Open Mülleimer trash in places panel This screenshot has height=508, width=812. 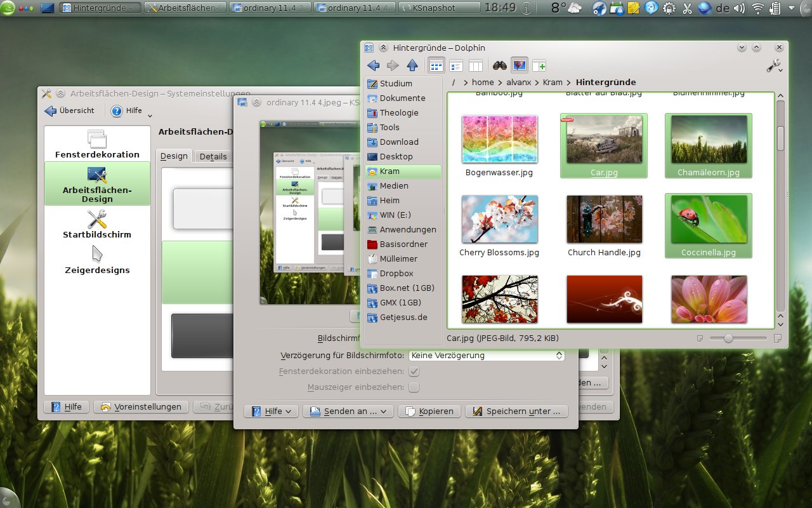(403, 258)
